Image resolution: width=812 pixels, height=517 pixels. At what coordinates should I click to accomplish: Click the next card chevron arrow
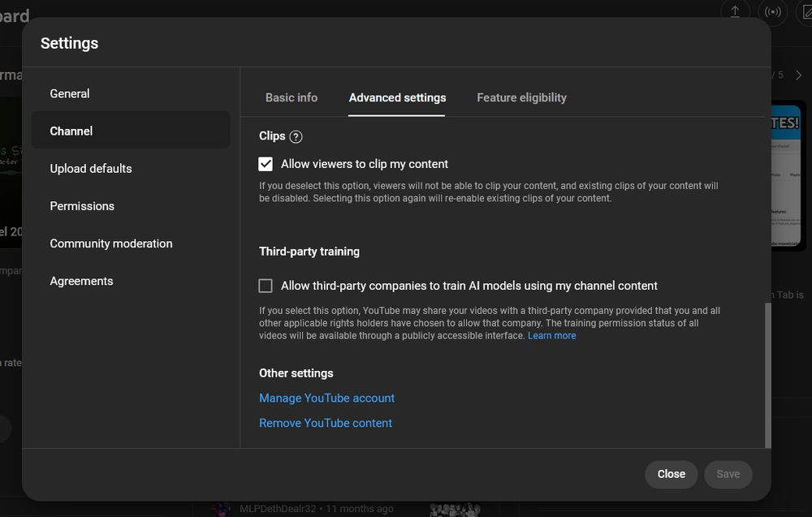click(798, 75)
